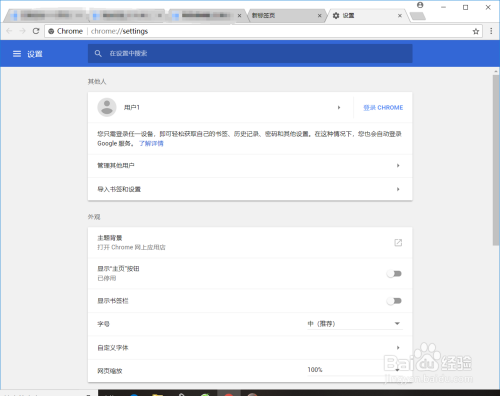
Task: Click the 导入书签和设置 row label
Action: click(x=119, y=189)
